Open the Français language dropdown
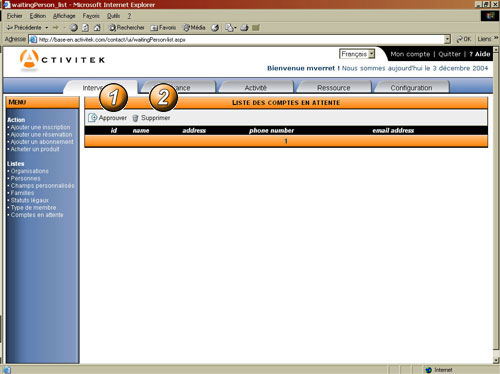This screenshot has height=374, width=500. click(357, 54)
